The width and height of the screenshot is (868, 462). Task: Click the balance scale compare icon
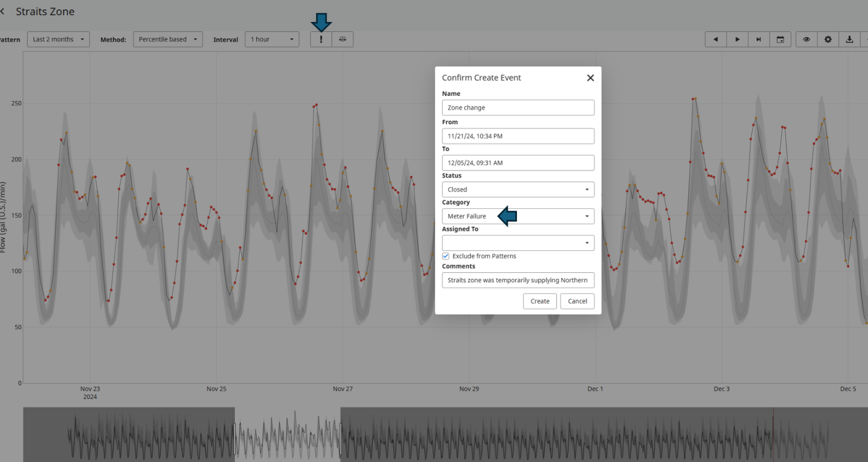click(343, 39)
